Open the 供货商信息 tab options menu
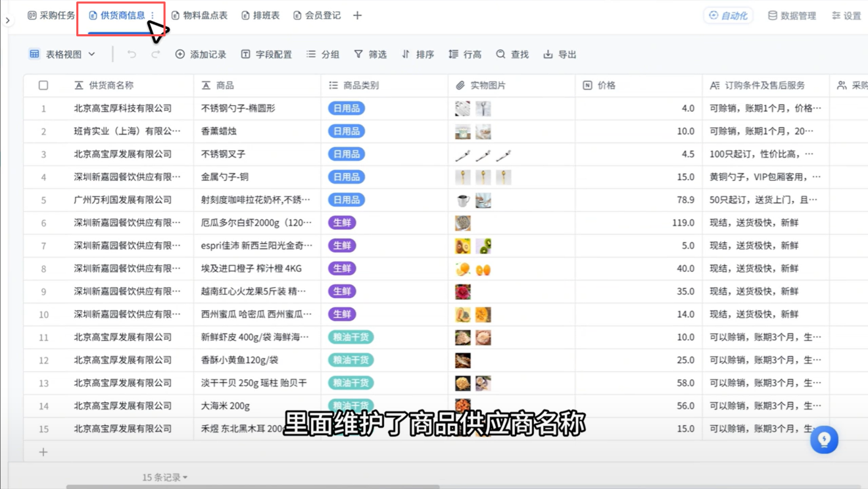Screen dimensions: 868x489 pyautogui.click(x=153, y=15)
